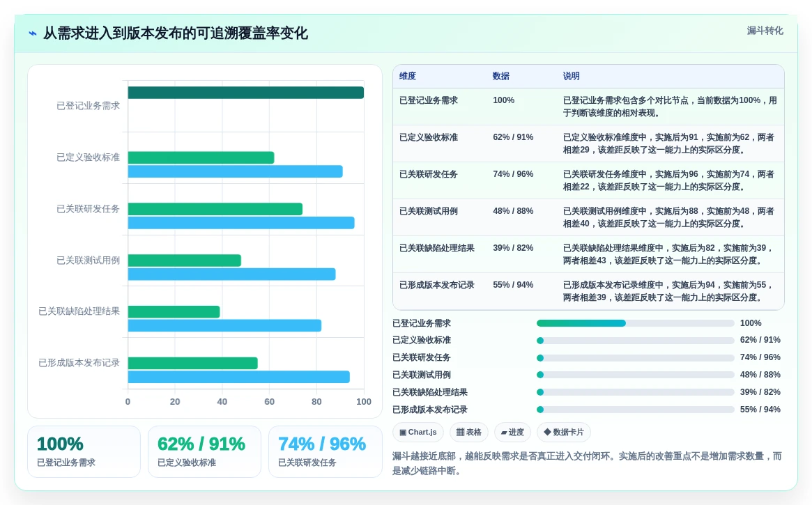The height and width of the screenshot is (505, 812).
Task: Click the 已登记业务需求 progress bar
Action: coord(636,323)
